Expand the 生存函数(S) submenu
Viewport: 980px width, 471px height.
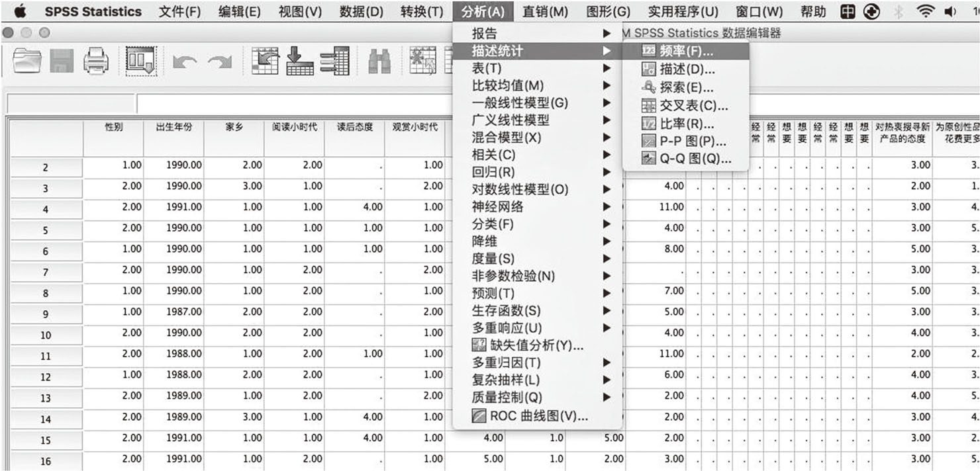537,310
